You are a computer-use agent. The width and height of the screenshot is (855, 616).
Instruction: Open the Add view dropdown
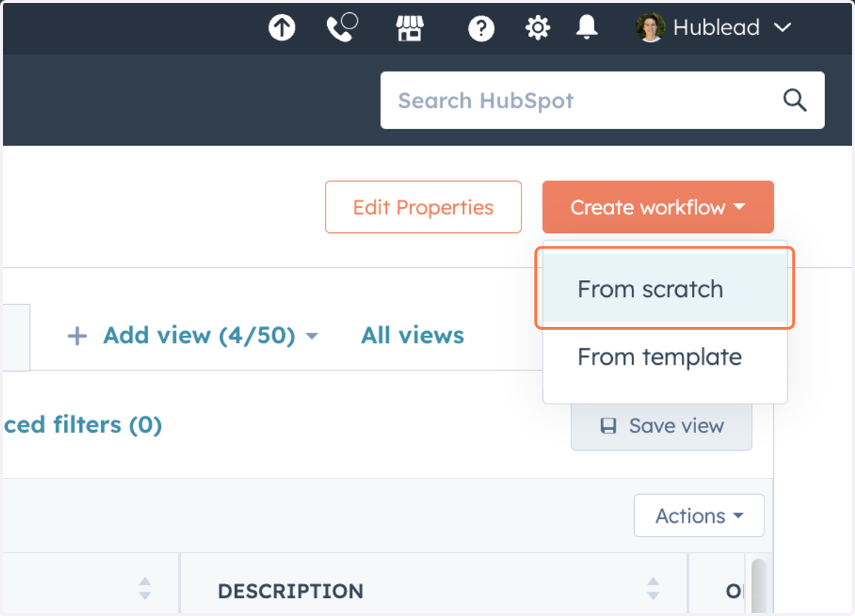coord(192,335)
